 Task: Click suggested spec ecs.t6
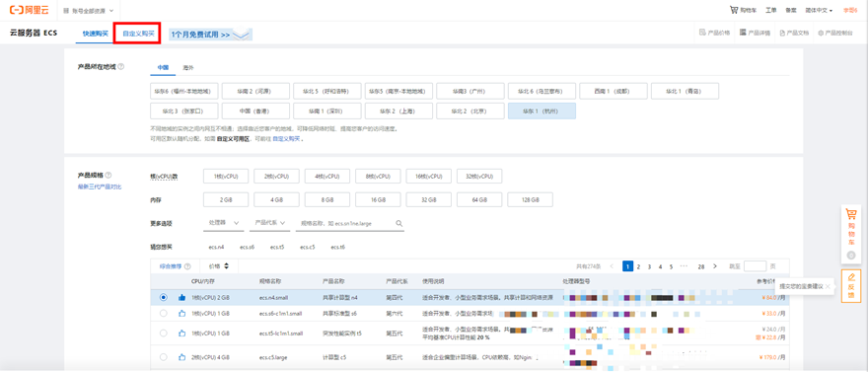pyautogui.click(x=337, y=247)
